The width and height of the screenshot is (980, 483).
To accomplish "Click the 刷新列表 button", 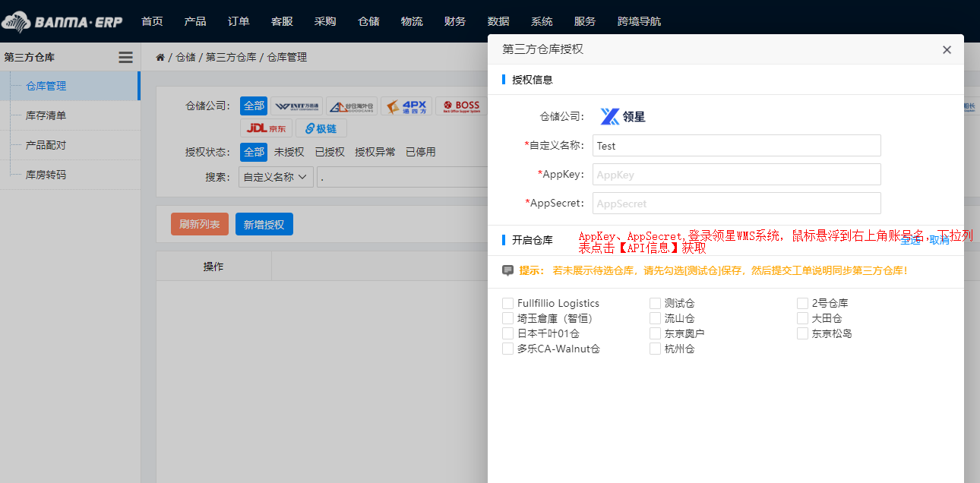I will pos(200,225).
